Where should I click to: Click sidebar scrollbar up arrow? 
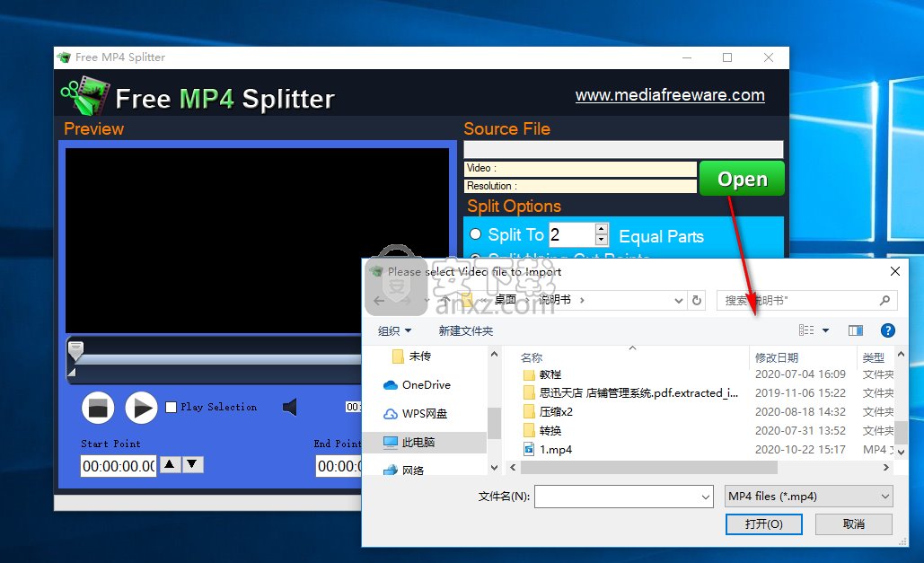tap(495, 355)
